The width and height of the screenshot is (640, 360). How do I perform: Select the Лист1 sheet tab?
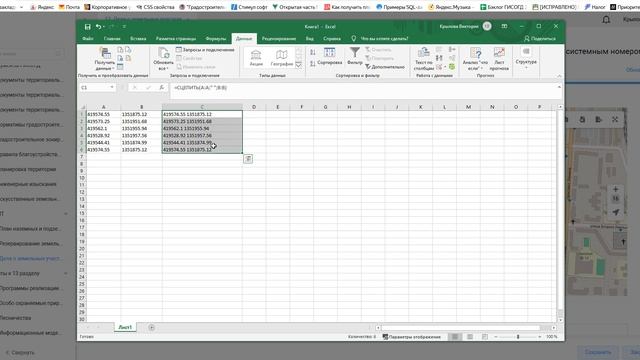[125, 327]
